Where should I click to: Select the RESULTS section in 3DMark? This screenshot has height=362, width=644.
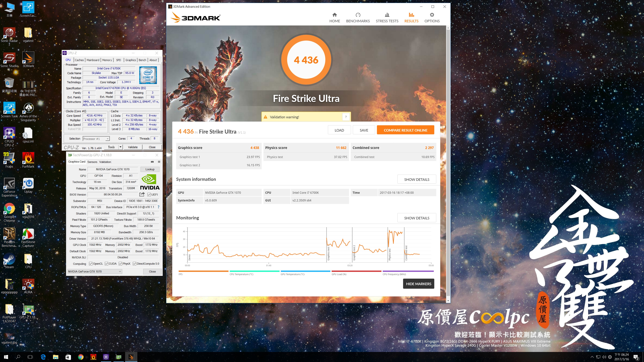pyautogui.click(x=411, y=18)
